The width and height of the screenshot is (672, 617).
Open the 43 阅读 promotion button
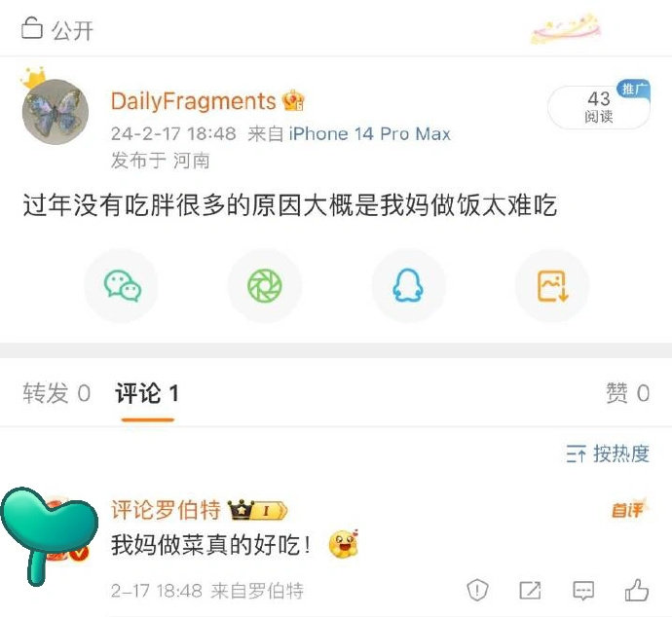pos(599,107)
